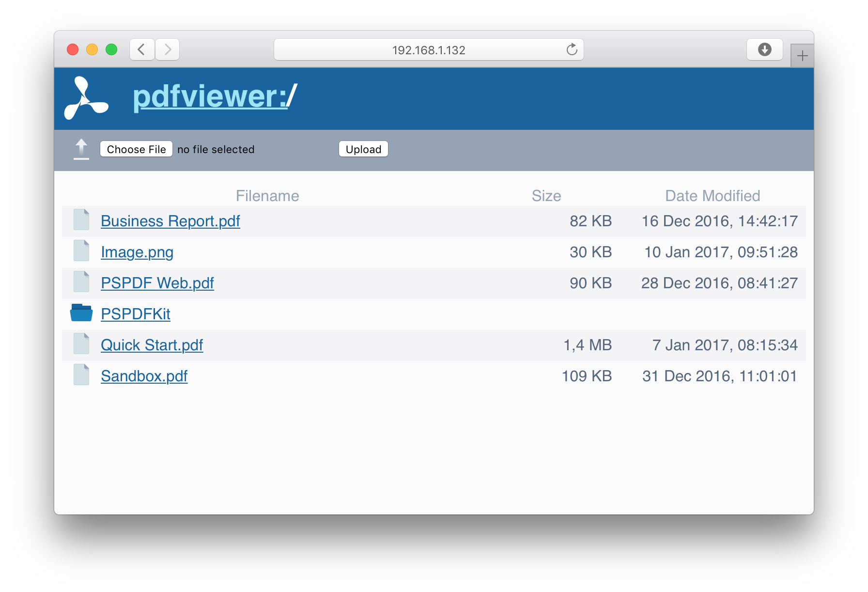Click the file icon beside Quick Start.pdf
The image size is (868, 592).
(x=81, y=343)
